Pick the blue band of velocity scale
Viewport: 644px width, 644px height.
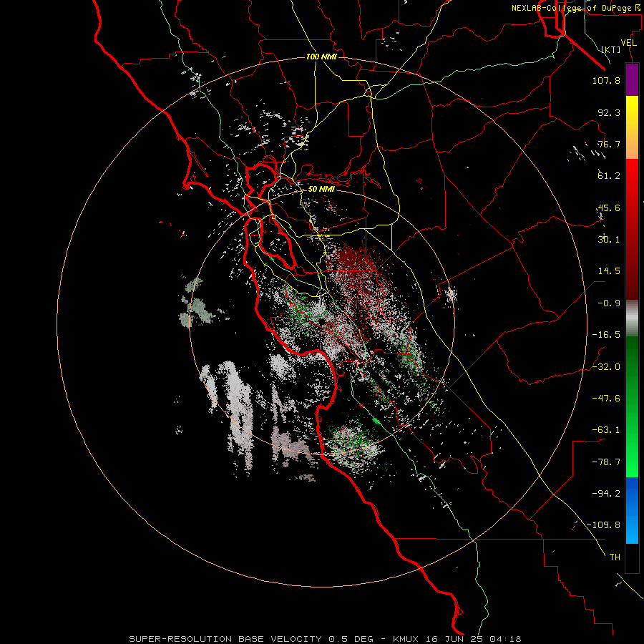[632, 510]
